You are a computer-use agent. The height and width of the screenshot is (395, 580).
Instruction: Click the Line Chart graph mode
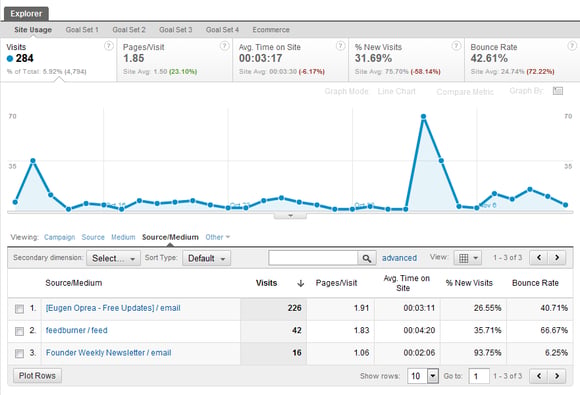(397, 91)
